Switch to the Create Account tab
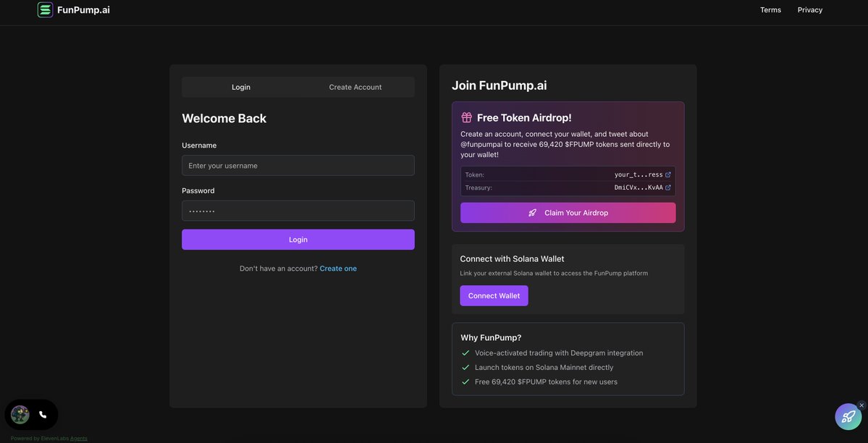The width and height of the screenshot is (868, 443). (355, 87)
